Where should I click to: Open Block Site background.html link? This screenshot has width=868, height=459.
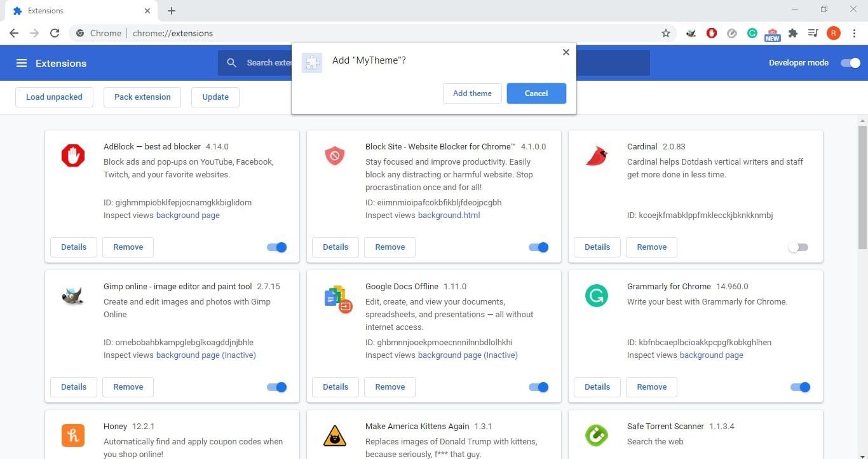pyautogui.click(x=449, y=216)
